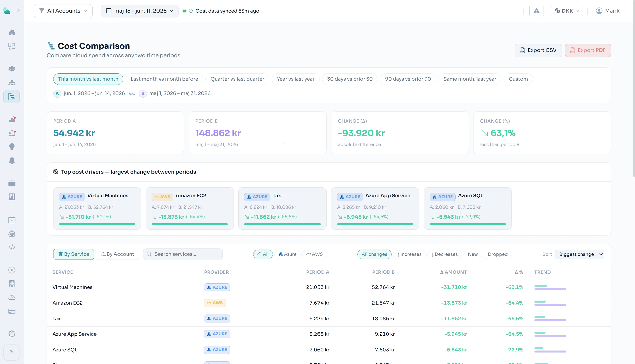The width and height of the screenshot is (635, 364).
Task: Show only New services
Action: tap(473, 254)
